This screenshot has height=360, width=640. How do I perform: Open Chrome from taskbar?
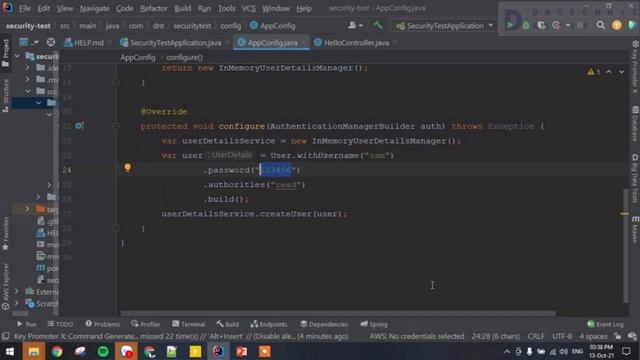click(57, 351)
